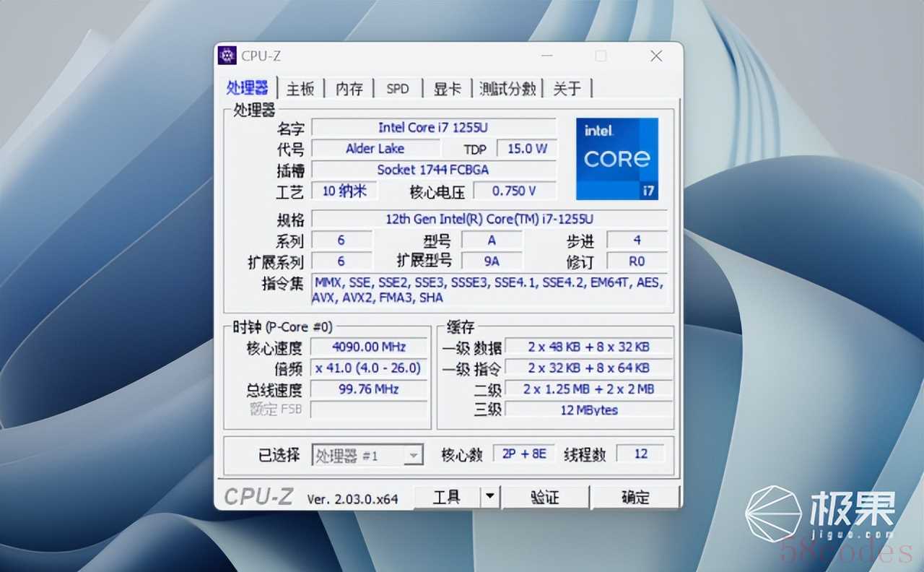Click L1 instruction cache 2 x 32 KB + 8 x 64 KB
The width and height of the screenshot is (924, 572).
click(x=588, y=368)
